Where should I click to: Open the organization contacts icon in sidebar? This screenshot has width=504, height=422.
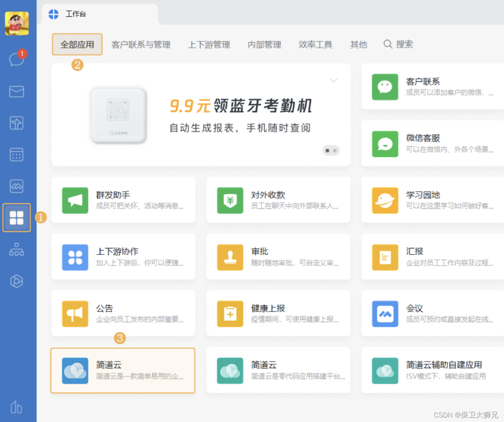(x=16, y=249)
